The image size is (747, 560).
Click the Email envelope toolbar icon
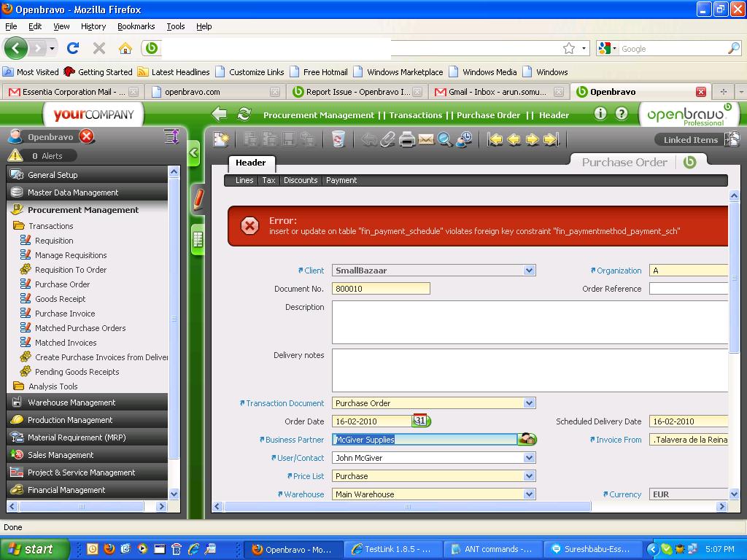pyautogui.click(x=426, y=139)
